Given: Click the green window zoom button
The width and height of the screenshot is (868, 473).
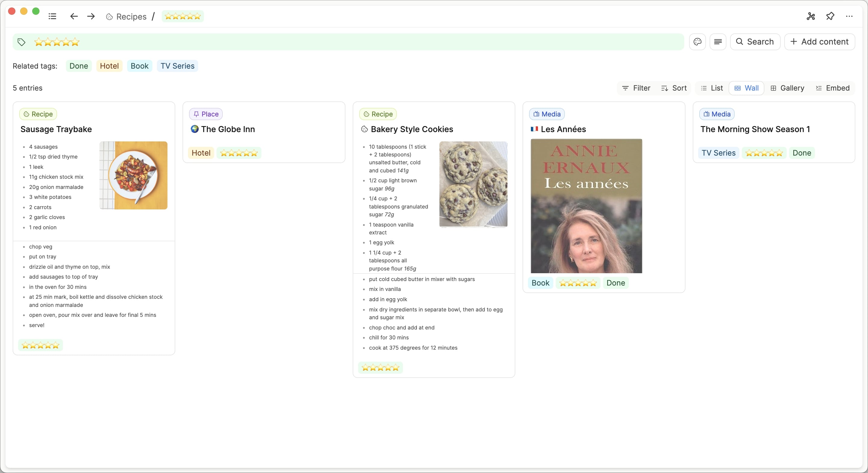Looking at the screenshot, I should [x=36, y=11].
